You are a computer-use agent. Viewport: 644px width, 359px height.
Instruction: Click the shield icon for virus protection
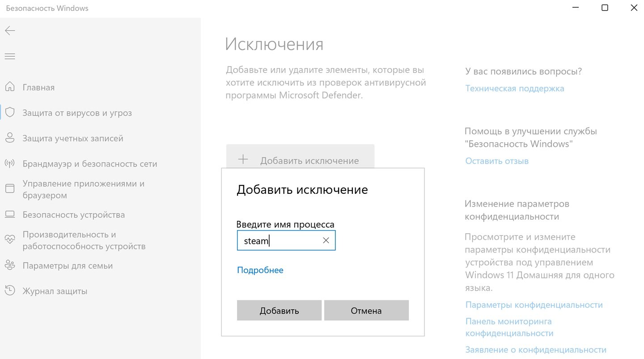click(10, 113)
